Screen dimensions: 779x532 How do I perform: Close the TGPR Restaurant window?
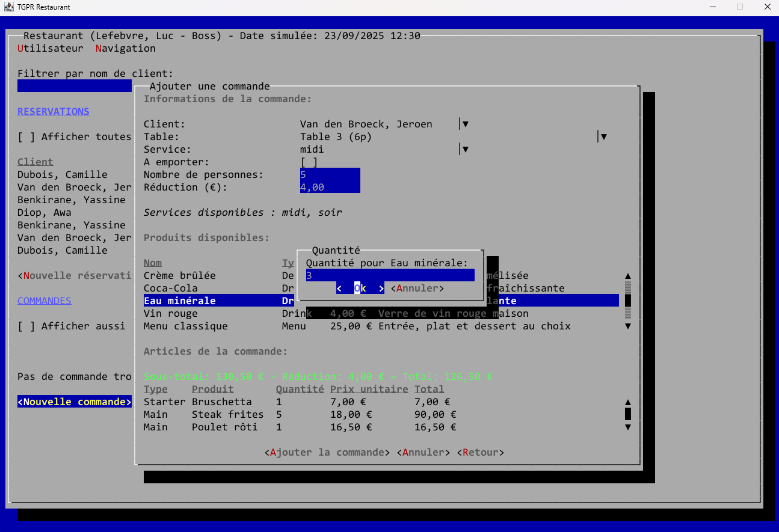click(x=768, y=7)
